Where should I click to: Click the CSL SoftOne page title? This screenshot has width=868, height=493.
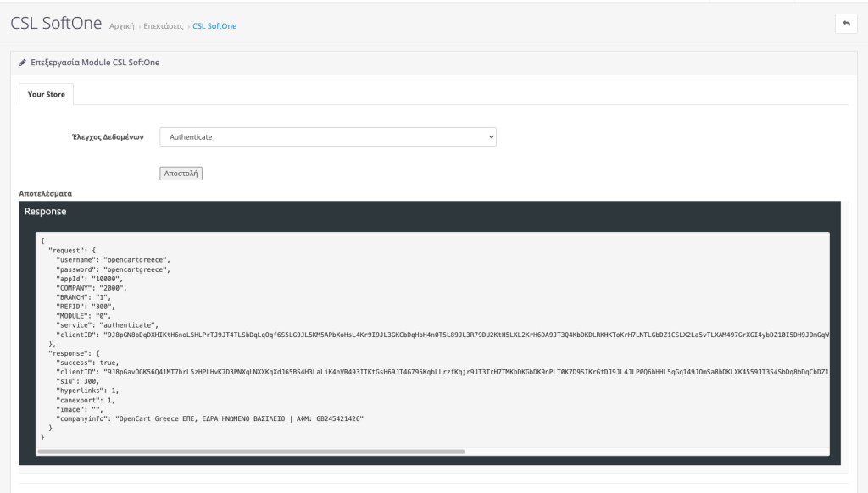click(56, 23)
